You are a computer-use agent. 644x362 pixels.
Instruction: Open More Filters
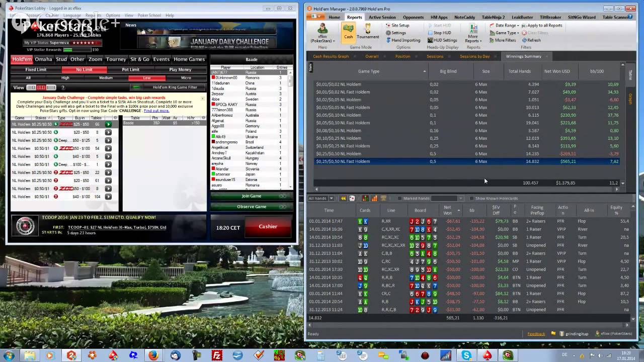tap(502, 40)
